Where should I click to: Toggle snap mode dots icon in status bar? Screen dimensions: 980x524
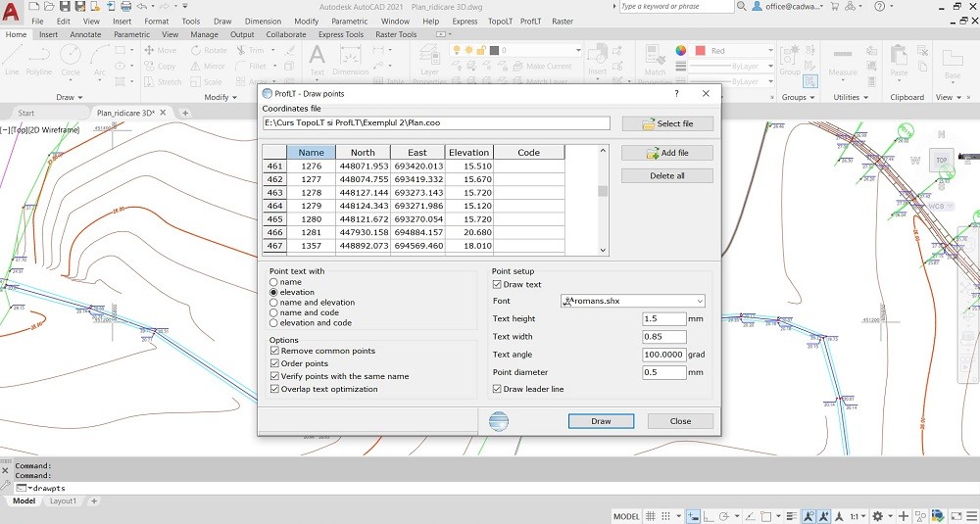coord(666,516)
